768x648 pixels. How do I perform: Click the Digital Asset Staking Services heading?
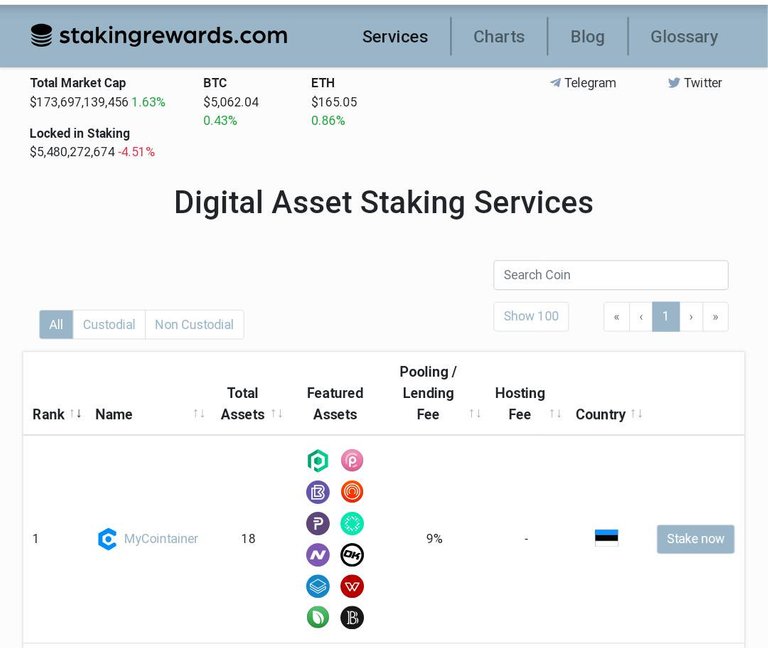(x=384, y=203)
